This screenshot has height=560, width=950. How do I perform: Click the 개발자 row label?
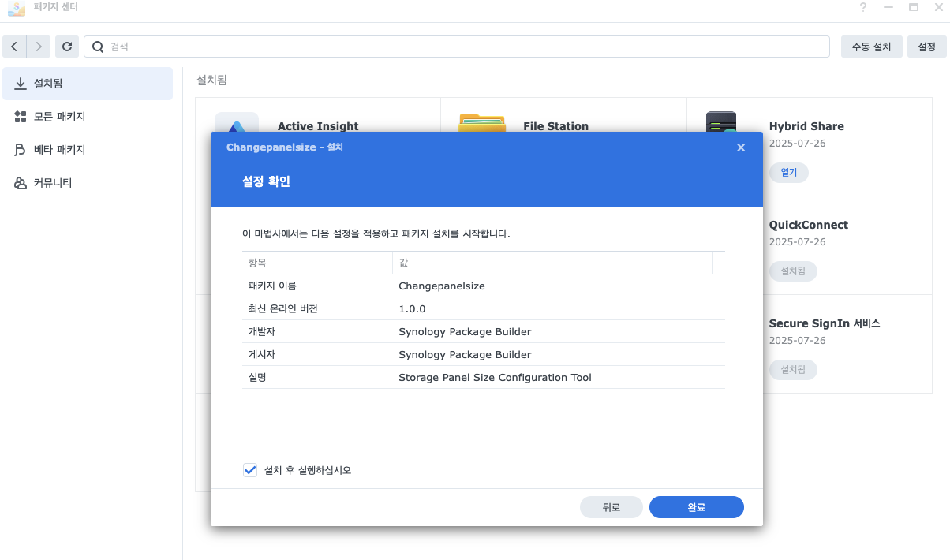coord(262,332)
